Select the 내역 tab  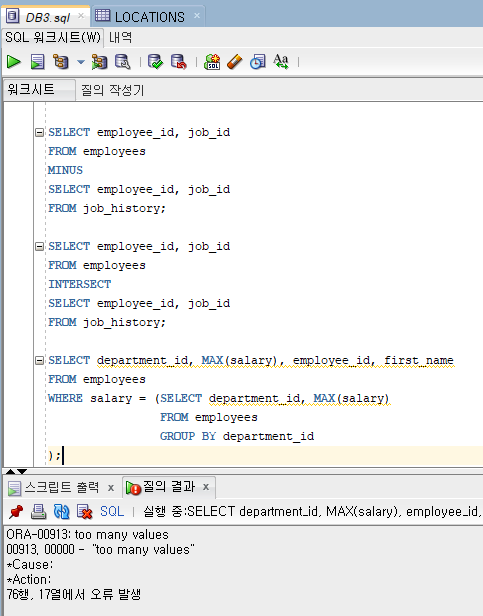coord(120,37)
